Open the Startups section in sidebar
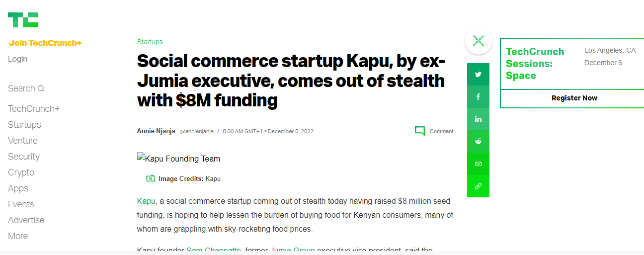This screenshot has height=255, width=644. 24,125
